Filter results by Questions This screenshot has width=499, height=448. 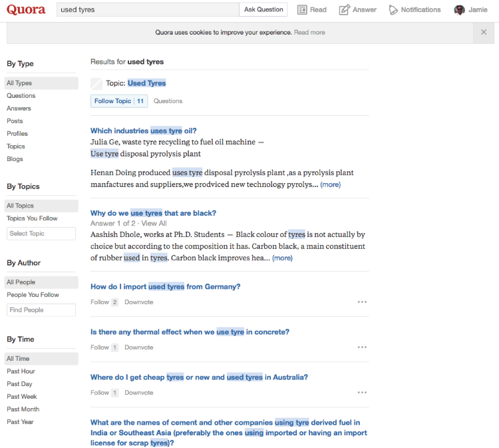click(21, 95)
